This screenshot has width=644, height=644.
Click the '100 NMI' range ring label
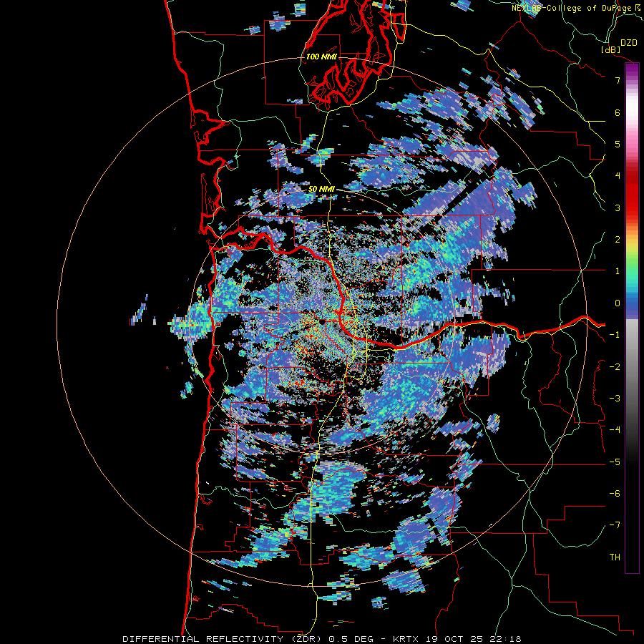pyautogui.click(x=321, y=57)
